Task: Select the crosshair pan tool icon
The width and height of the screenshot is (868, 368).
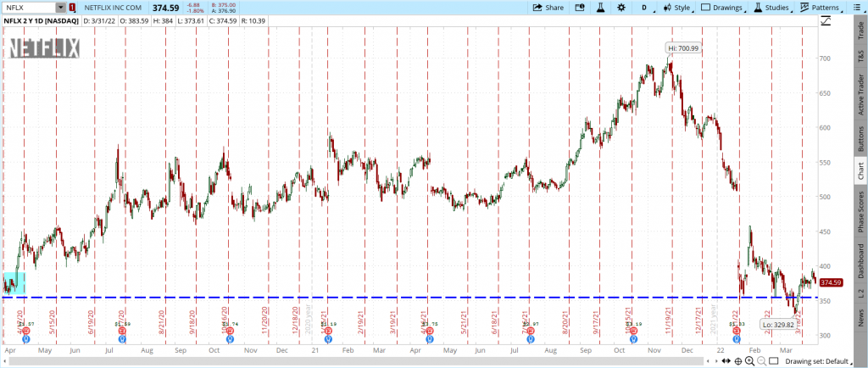Action: (738, 361)
